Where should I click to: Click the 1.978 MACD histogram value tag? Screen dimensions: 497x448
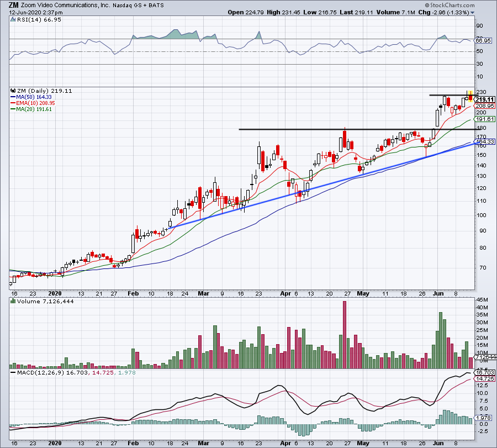click(484, 419)
